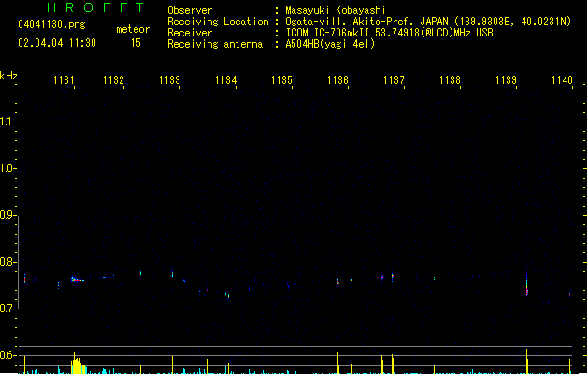Click the timestamp 02.04.04 11:30
588x374 pixels.
[57, 43]
